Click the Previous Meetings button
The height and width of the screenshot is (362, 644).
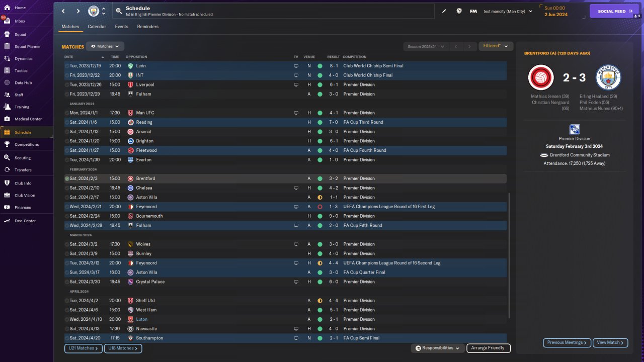[x=567, y=342]
